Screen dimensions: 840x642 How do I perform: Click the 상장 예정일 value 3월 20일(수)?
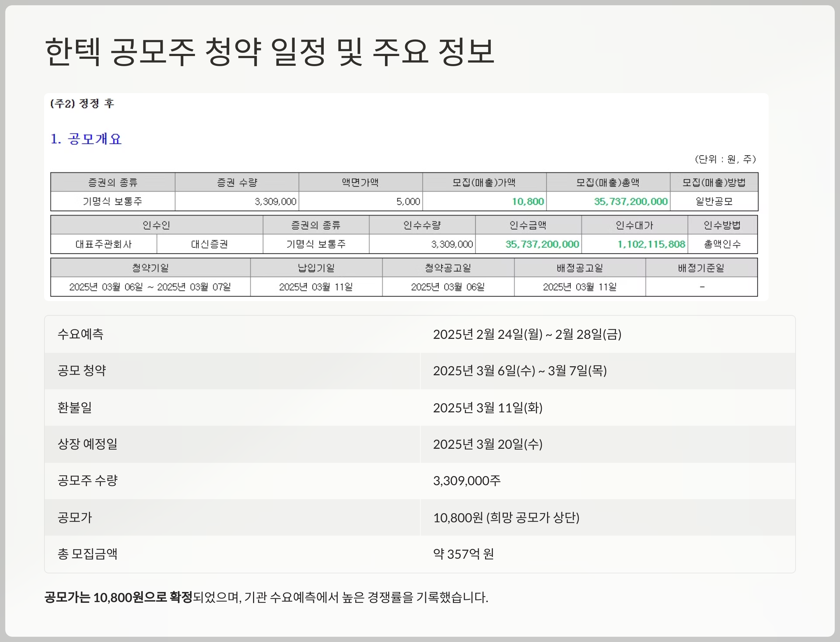pyautogui.click(x=488, y=444)
